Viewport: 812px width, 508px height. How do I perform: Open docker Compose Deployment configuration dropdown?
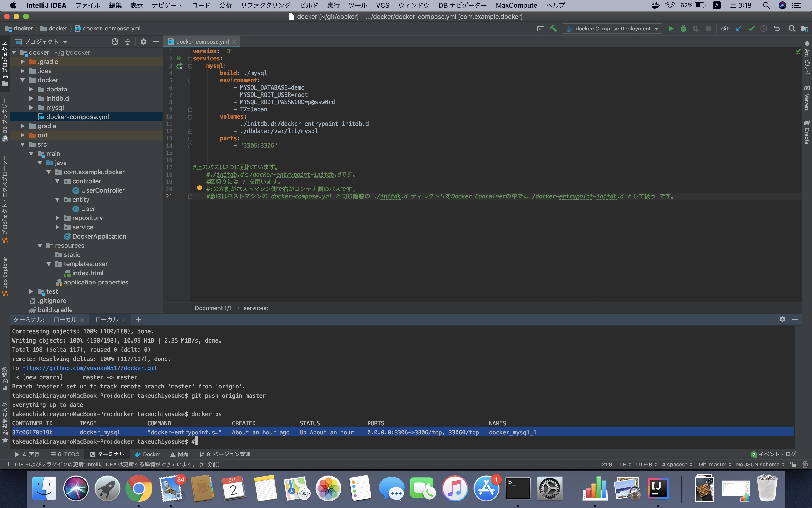tap(612, 29)
